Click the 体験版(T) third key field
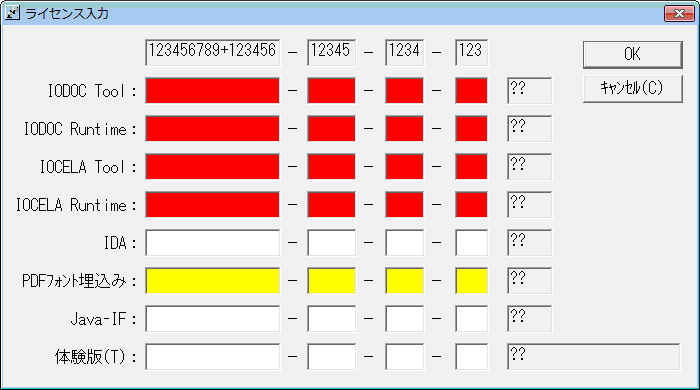 click(404, 357)
